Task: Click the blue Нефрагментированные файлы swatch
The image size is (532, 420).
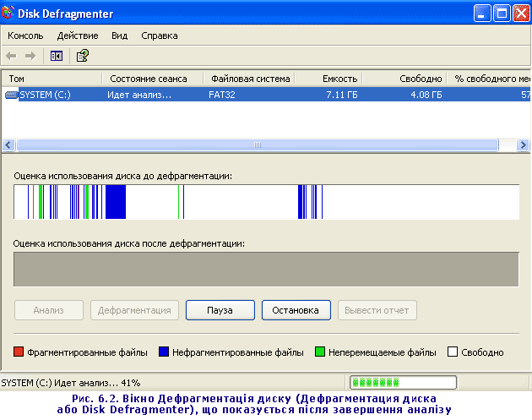Action: tap(164, 352)
